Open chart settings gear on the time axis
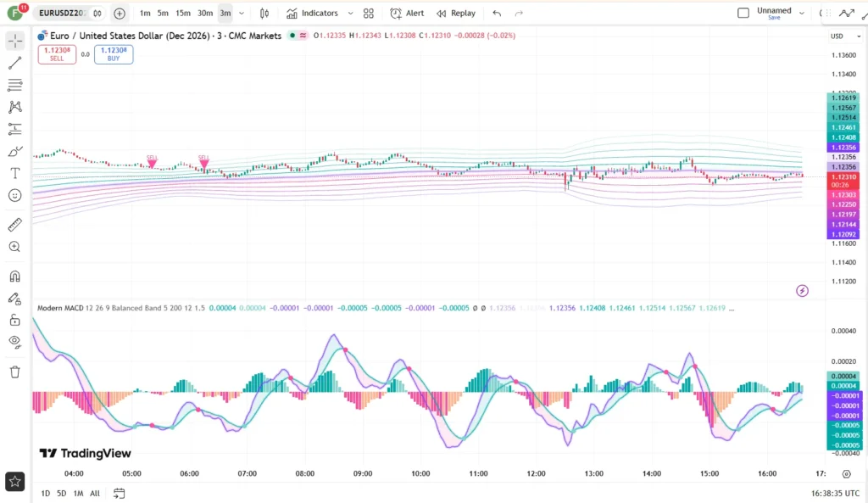The width and height of the screenshot is (868, 503). click(x=847, y=473)
